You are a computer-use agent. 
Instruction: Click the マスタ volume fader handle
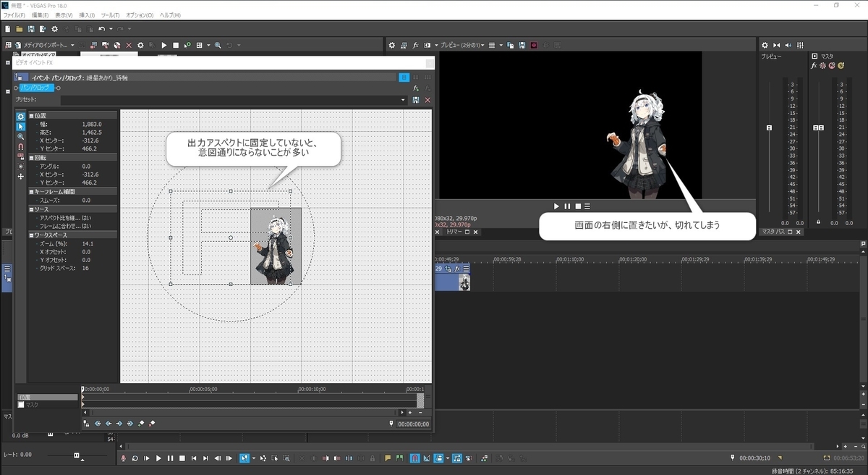point(818,128)
